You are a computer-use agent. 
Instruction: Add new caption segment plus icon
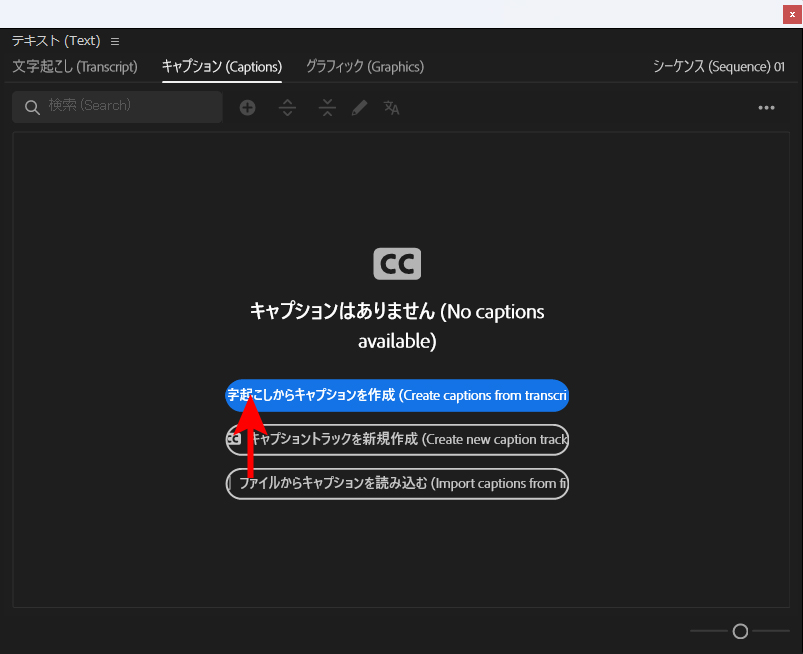pyautogui.click(x=247, y=108)
